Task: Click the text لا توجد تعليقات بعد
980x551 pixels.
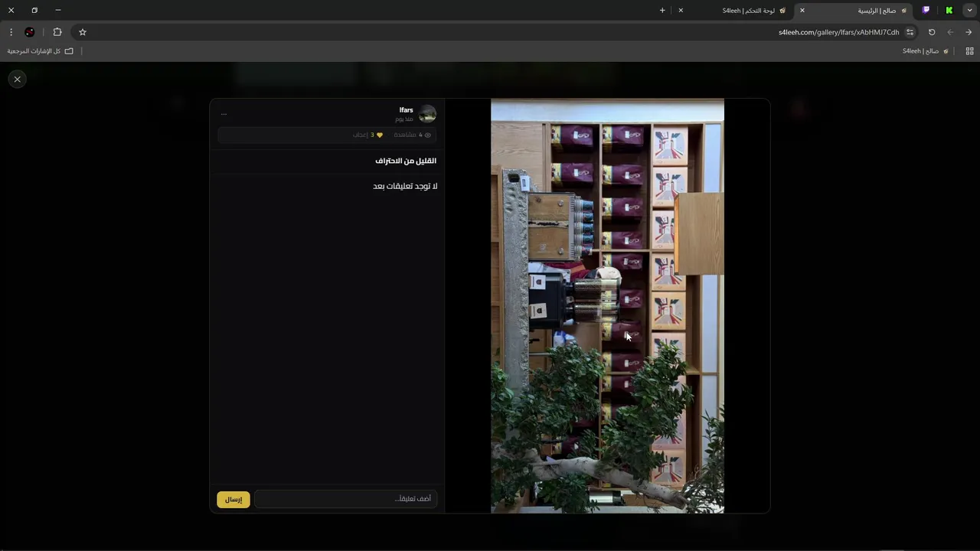Action: click(405, 186)
